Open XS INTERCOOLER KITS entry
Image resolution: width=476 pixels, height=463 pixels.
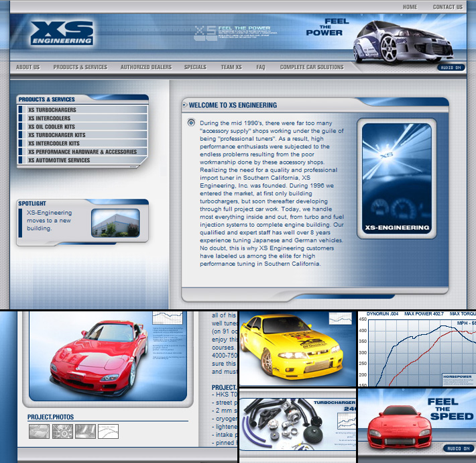[82, 144]
